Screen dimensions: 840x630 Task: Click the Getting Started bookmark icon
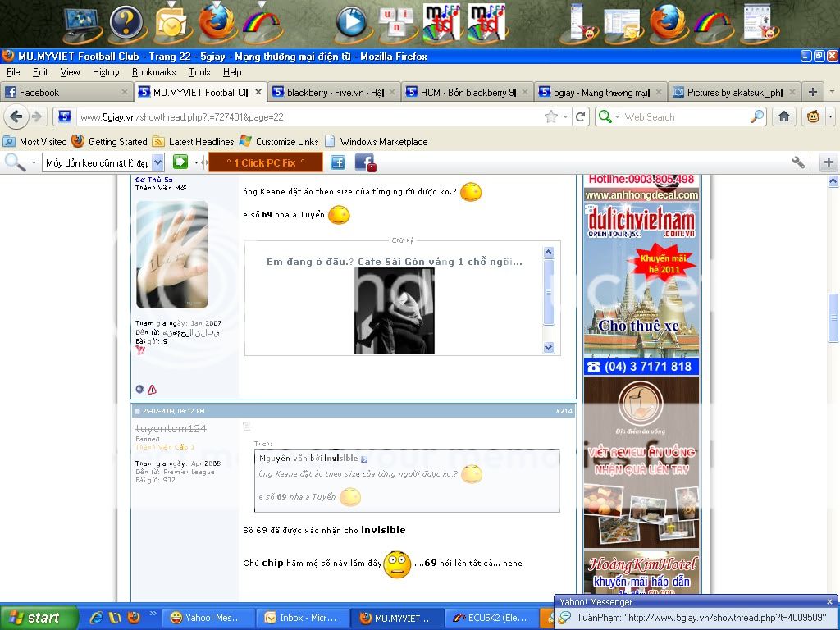pyautogui.click(x=78, y=141)
